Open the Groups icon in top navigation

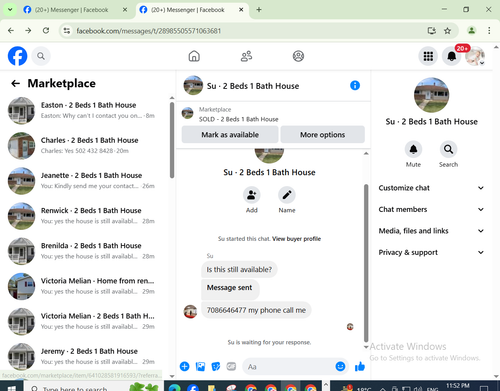tap(298, 56)
